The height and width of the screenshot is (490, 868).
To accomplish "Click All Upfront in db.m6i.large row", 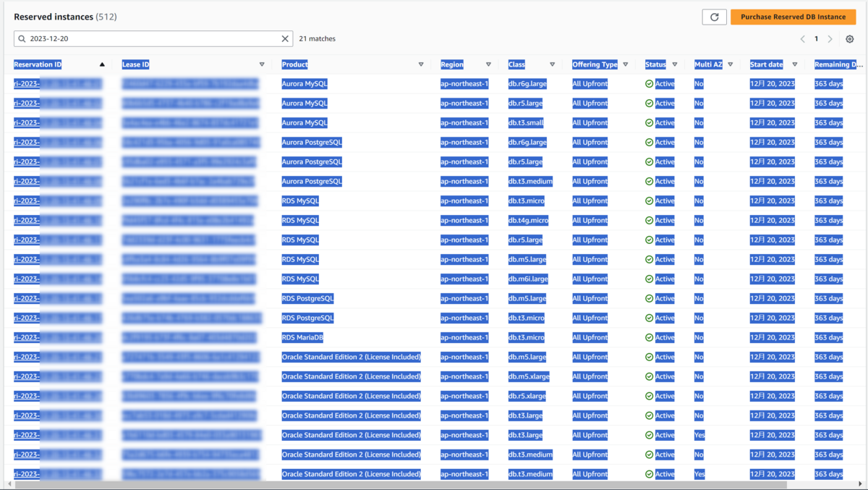I will click(590, 279).
